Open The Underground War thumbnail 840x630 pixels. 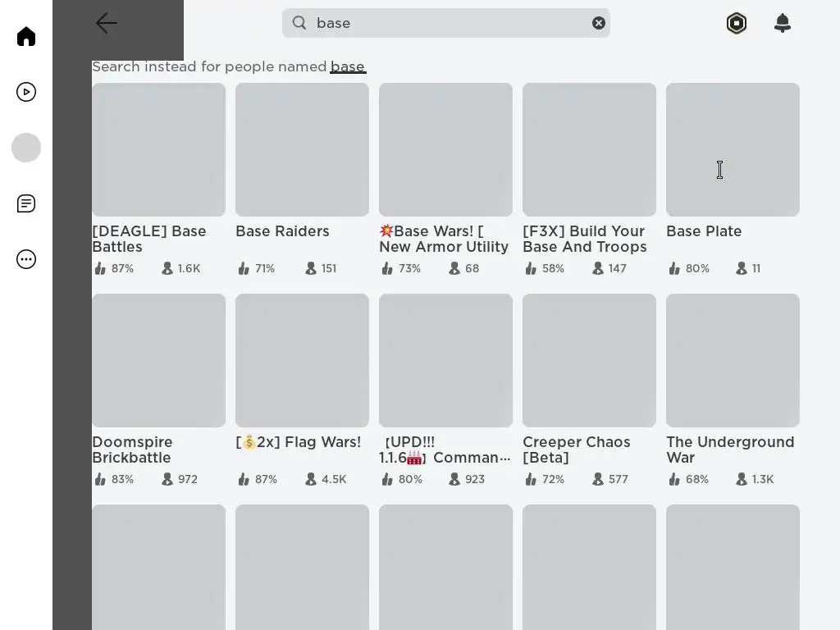(x=733, y=360)
